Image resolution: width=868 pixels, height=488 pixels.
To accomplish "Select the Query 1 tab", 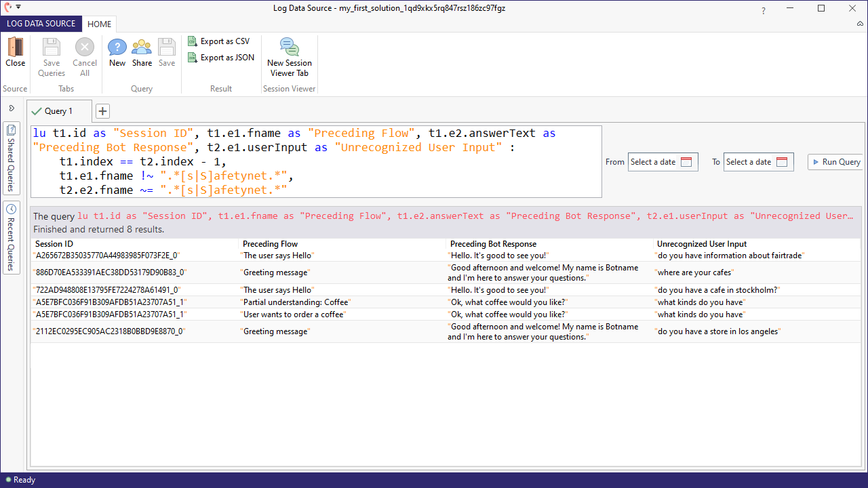I will tap(58, 111).
